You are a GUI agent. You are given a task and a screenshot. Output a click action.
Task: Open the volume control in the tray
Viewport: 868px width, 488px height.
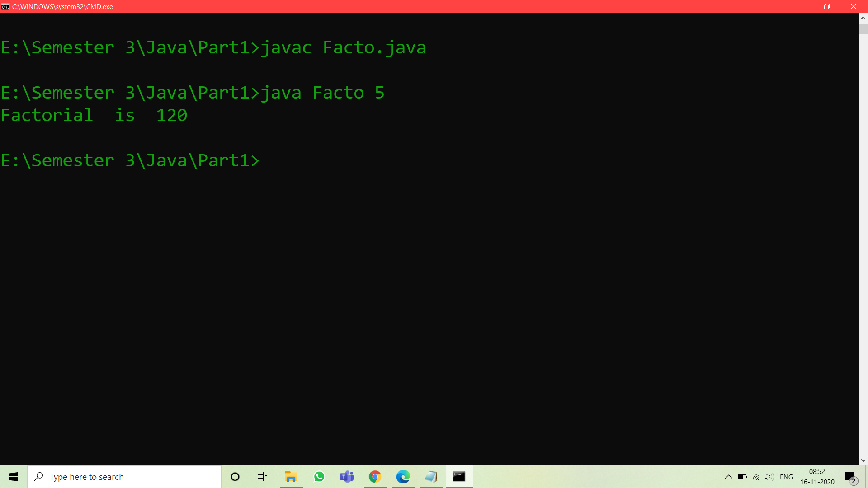(x=769, y=477)
